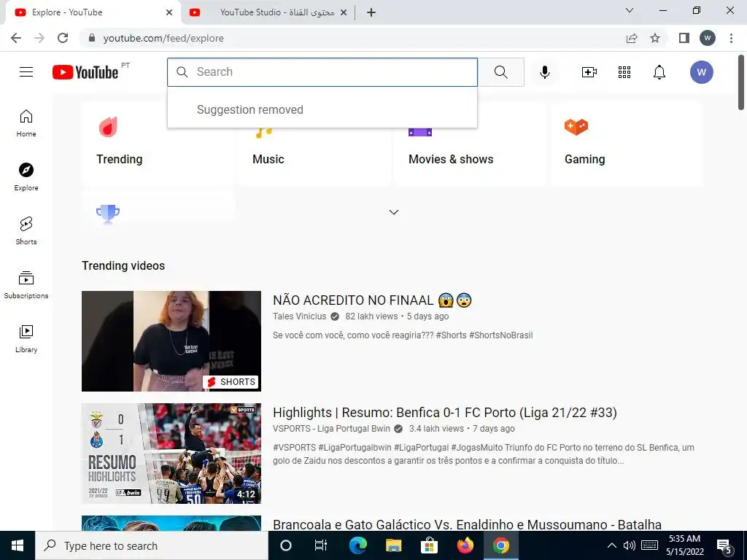747x560 pixels.
Task: Open Explore in the sidebar
Action: coord(26,177)
